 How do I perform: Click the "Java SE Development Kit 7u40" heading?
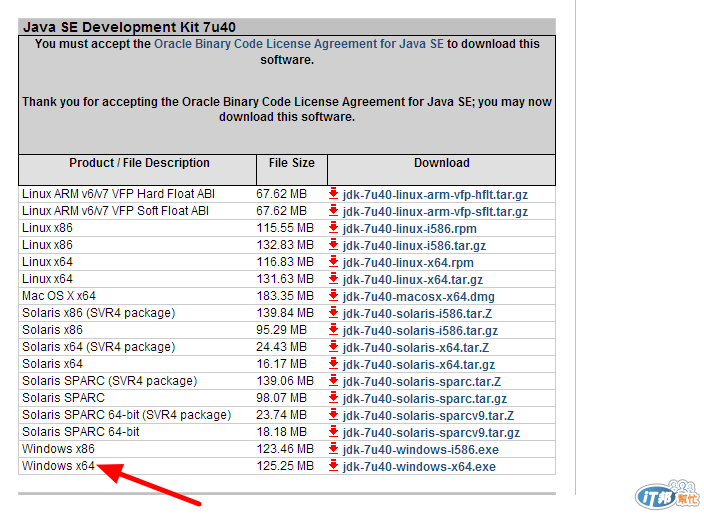pyautogui.click(x=129, y=27)
